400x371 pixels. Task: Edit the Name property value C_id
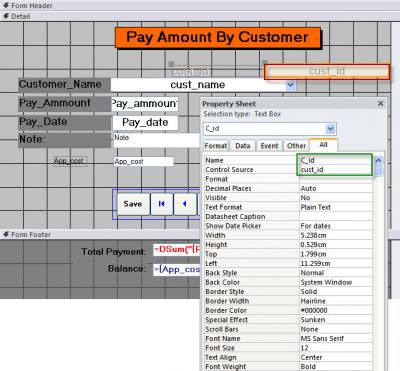335,160
